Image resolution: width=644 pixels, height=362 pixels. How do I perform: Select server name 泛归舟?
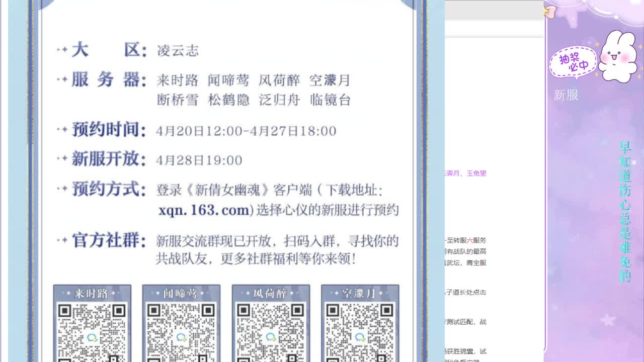pos(279,100)
